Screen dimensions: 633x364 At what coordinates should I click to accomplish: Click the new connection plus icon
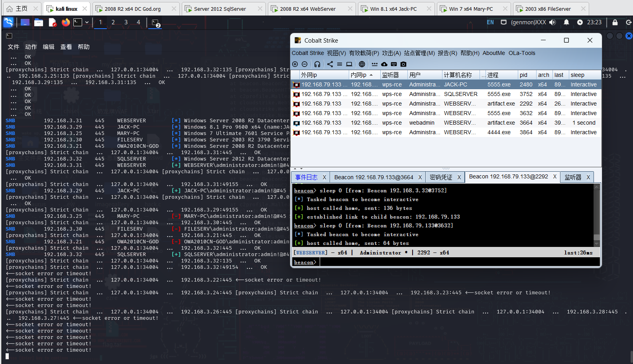coord(295,64)
